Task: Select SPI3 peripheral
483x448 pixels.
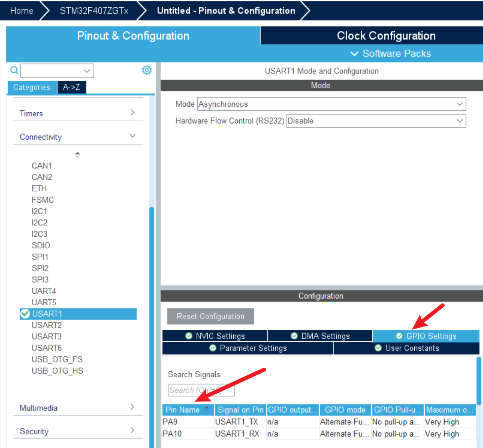Action: (40, 279)
